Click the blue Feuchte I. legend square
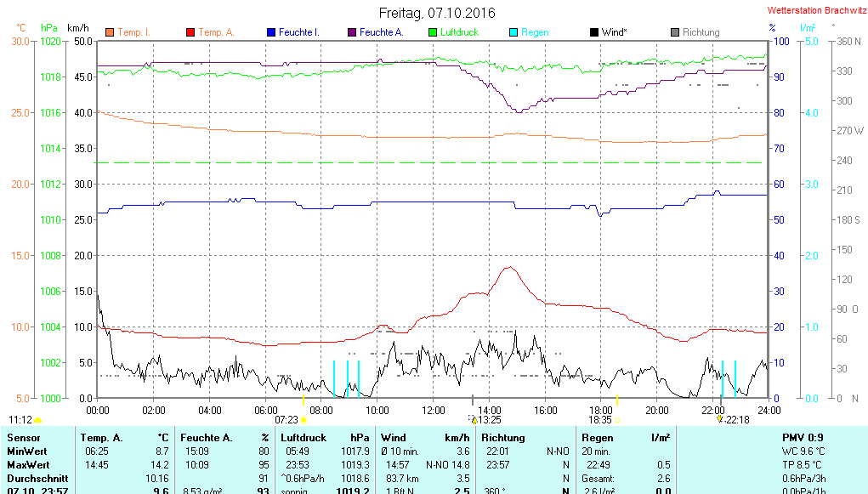 (x=271, y=33)
